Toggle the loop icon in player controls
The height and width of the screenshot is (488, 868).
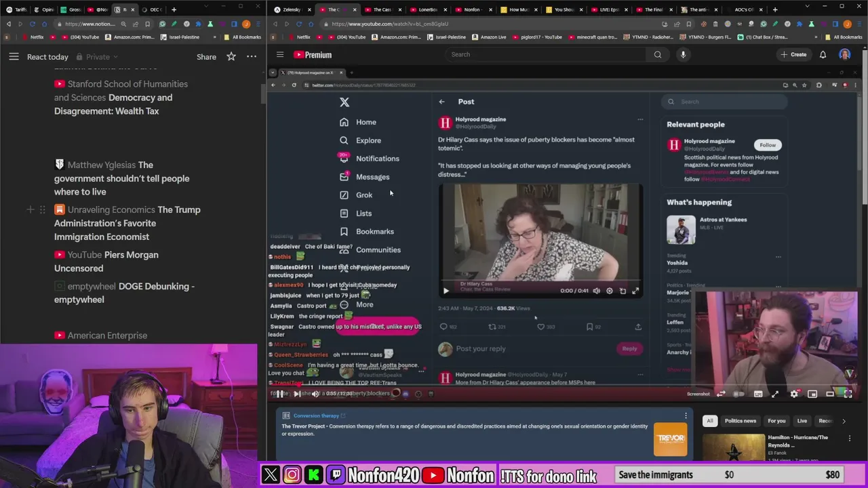721,394
